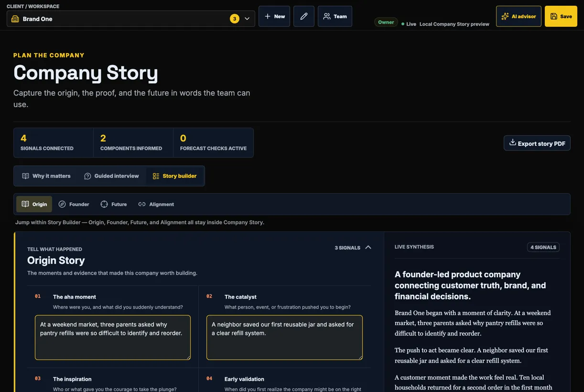Image resolution: width=584 pixels, height=392 pixels.
Task: Click the sparkle icon in AI advisor
Action: 505,16
